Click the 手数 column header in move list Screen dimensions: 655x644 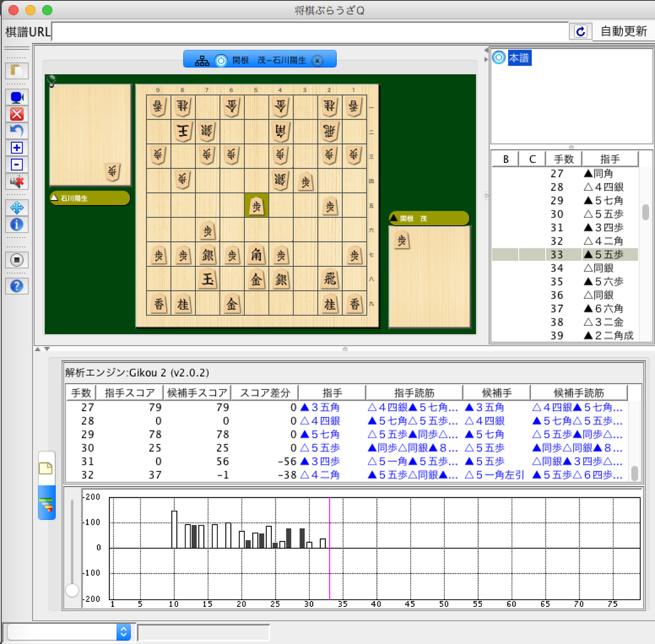(564, 159)
